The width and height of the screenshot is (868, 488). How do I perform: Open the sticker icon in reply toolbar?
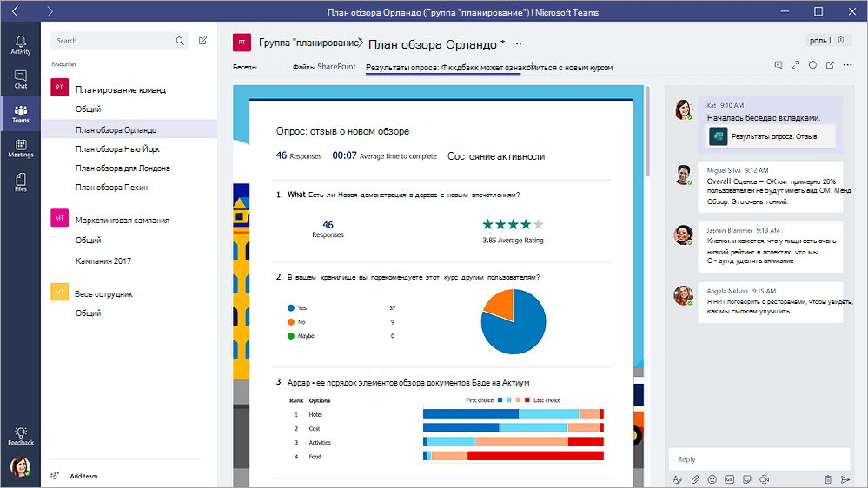point(746,479)
